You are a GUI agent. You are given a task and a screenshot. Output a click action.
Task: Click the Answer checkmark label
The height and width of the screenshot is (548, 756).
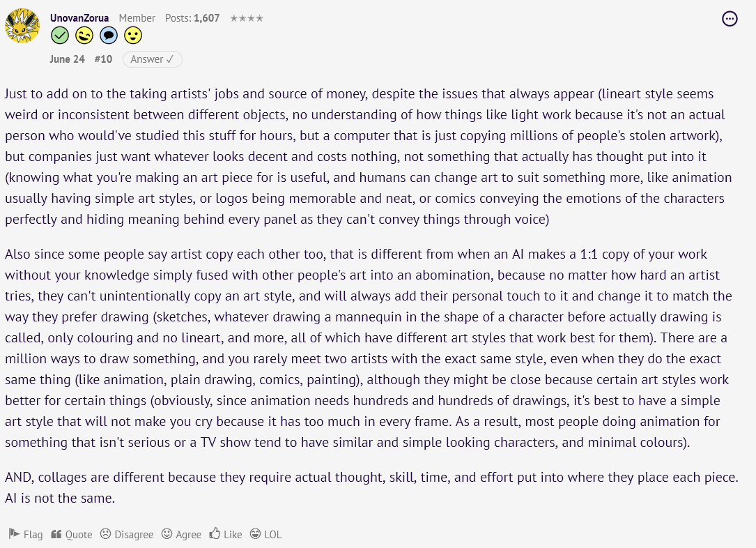click(153, 59)
